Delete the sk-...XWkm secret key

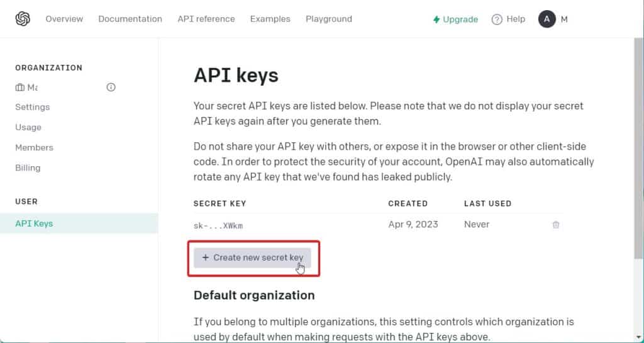click(x=556, y=225)
